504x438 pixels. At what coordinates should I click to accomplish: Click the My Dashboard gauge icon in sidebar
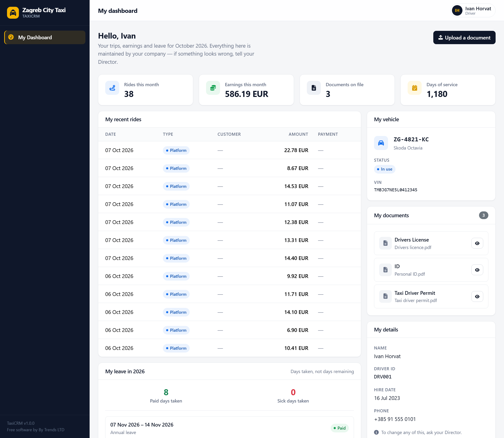[11, 37]
